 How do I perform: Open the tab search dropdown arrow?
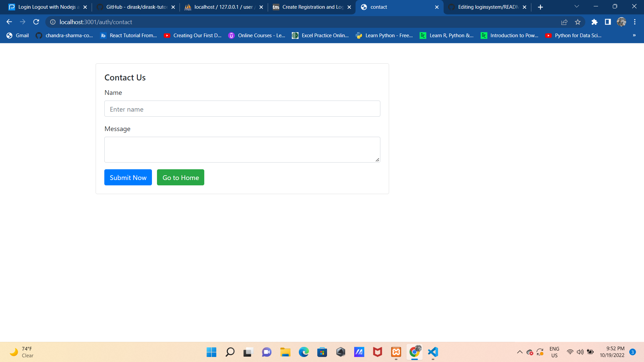(x=577, y=7)
